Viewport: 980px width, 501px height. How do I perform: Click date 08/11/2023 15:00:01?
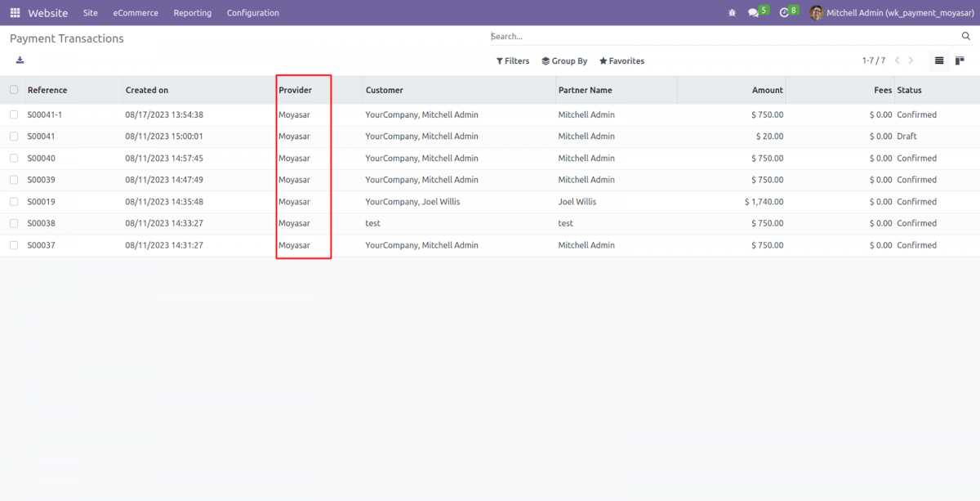pos(164,136)
